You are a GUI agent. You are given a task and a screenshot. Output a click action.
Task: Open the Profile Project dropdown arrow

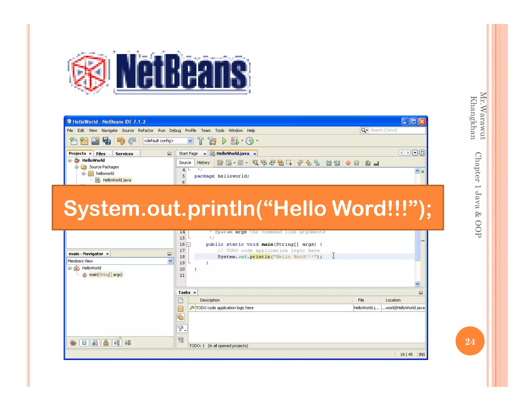pyautogui.click(x=257, y=141)
